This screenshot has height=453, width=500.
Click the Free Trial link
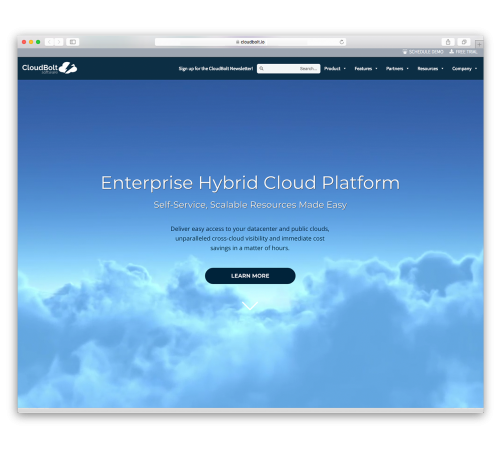(x=463, y=52)
